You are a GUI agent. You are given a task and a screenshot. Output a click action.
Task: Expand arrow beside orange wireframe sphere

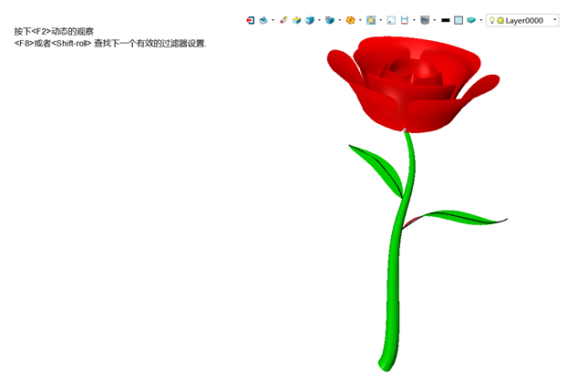tap(360, 19)
